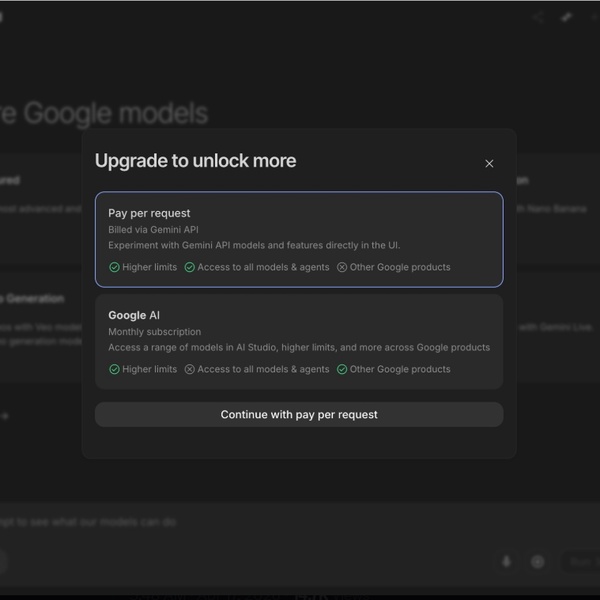600x600 pixels.
Task: Click check icon beside Access to all models in Pay per request
Action: tap(189, 267)
